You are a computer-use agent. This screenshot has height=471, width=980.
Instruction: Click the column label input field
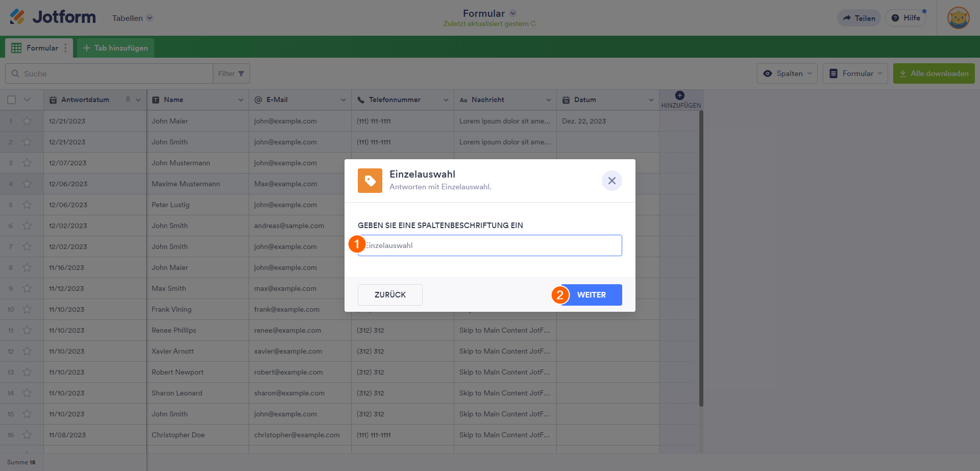490,245
